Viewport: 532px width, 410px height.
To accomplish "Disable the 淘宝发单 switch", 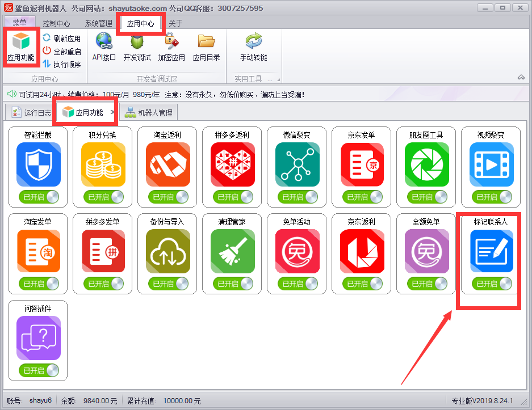I will (39, 284).
